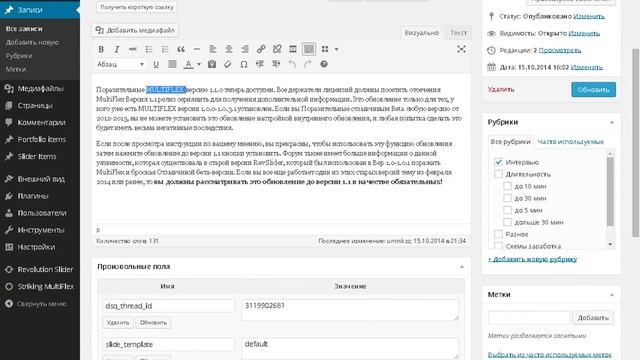Apply strikethrough formatting

(133, 49)
